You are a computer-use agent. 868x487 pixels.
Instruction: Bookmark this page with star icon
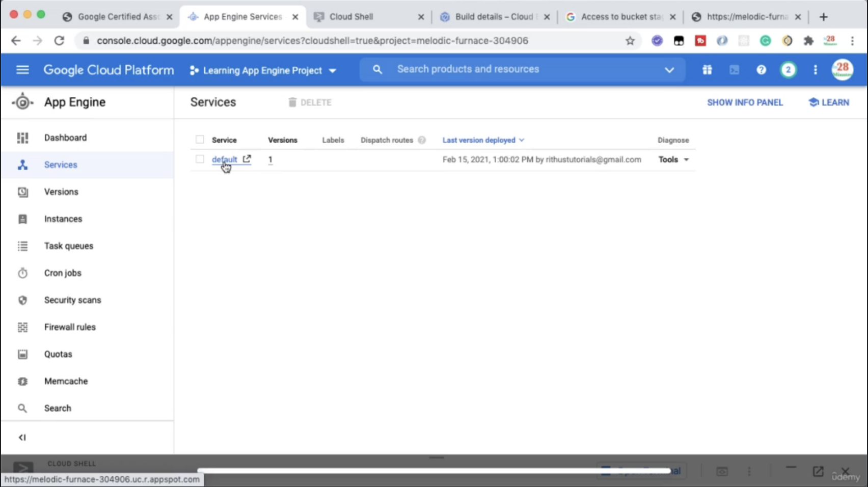click(x=630, y=41)
